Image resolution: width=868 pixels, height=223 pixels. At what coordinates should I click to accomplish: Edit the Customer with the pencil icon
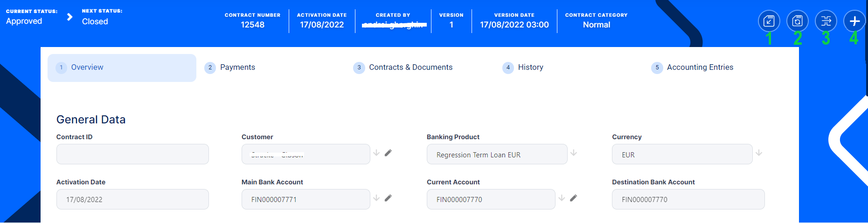[388, 153]
